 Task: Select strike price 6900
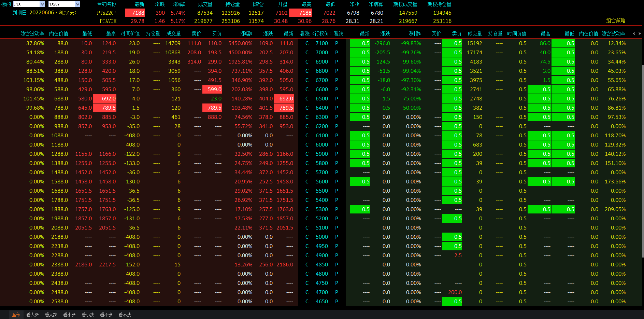coord(321,62)
